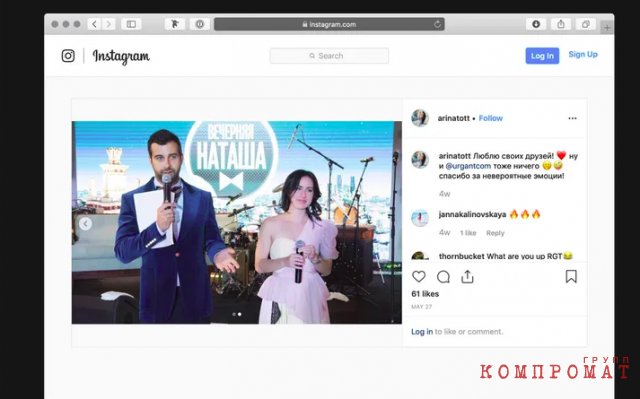Click the Instagram camera logo icon
The width and height of the screenshot is (640, 399).
[x=68, y=55]
